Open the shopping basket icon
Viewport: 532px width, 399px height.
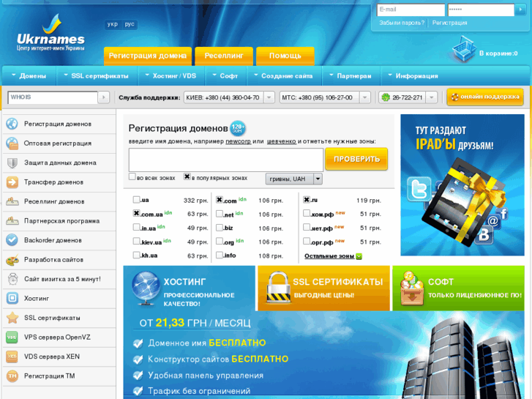(464, 50)
